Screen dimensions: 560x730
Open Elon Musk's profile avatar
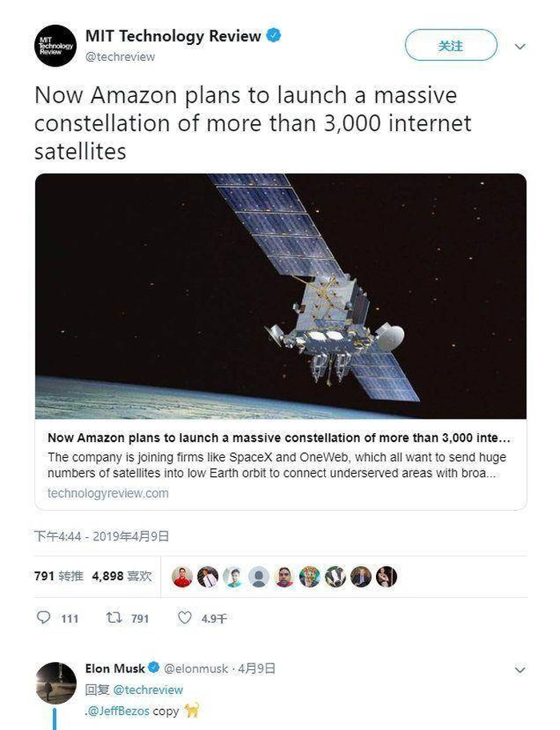[x=55, y=683]
